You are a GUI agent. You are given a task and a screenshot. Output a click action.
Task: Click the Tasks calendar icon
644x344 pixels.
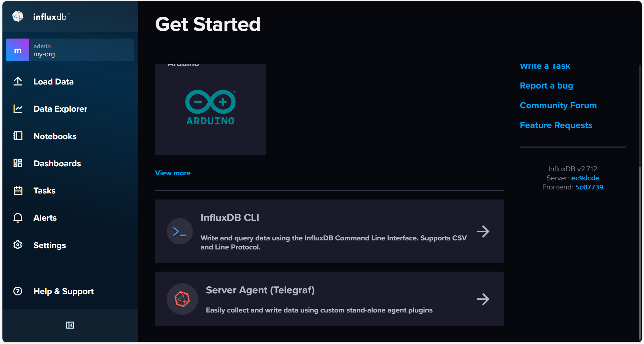pyautogui.click(x=17, y=190)
